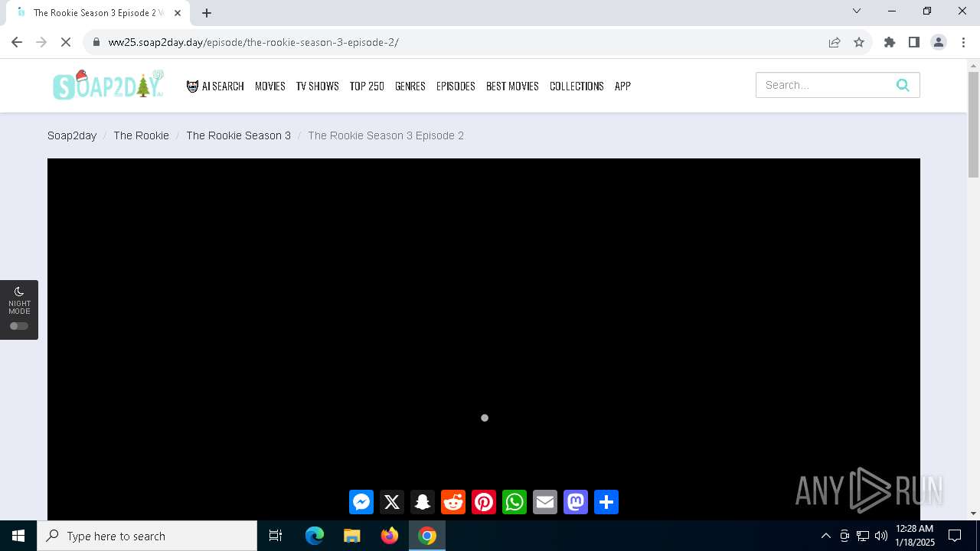This screenshot has width=980, height=551.
Task: Go to The Rookie Season 3 breadcrumb
Action: tap(238, 135)
